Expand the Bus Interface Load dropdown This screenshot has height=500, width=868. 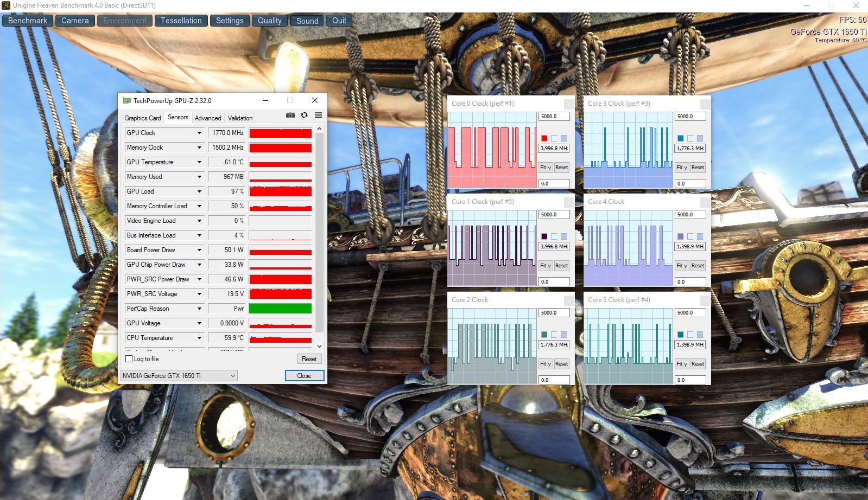199,235
